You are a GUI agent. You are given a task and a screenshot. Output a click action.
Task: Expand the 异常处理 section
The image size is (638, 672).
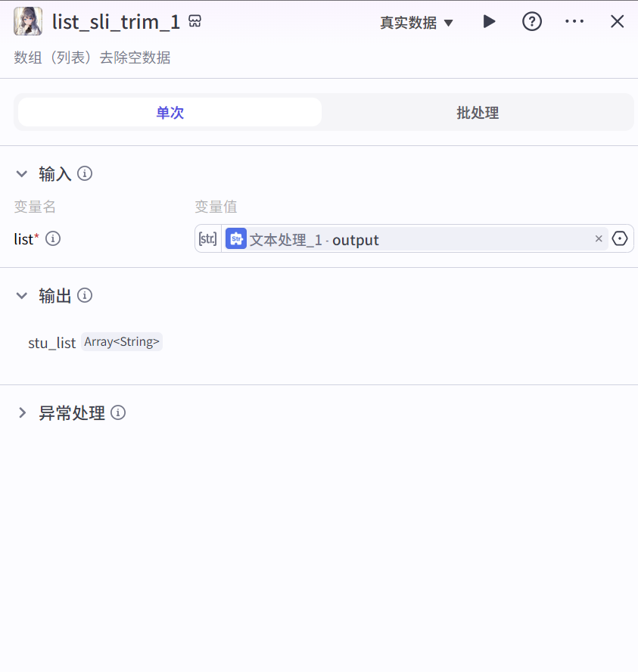22,412
